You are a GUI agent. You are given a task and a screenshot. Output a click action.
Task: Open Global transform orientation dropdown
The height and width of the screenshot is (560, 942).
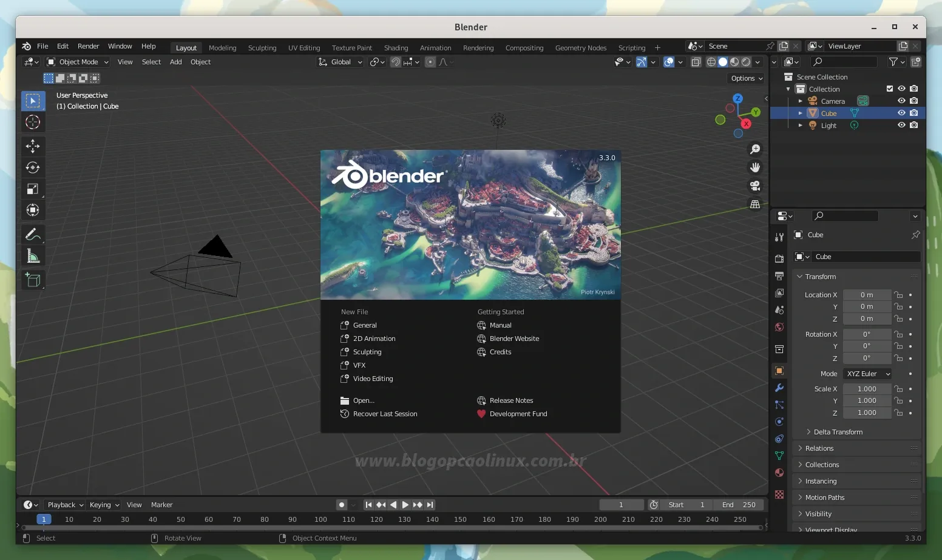pos(340,62)
